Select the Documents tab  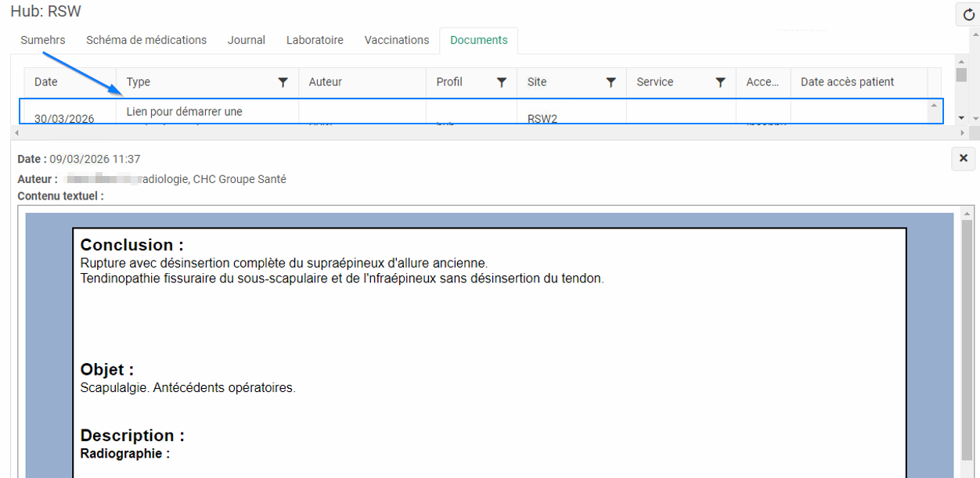pyautogui.click(x=479, y=40)
